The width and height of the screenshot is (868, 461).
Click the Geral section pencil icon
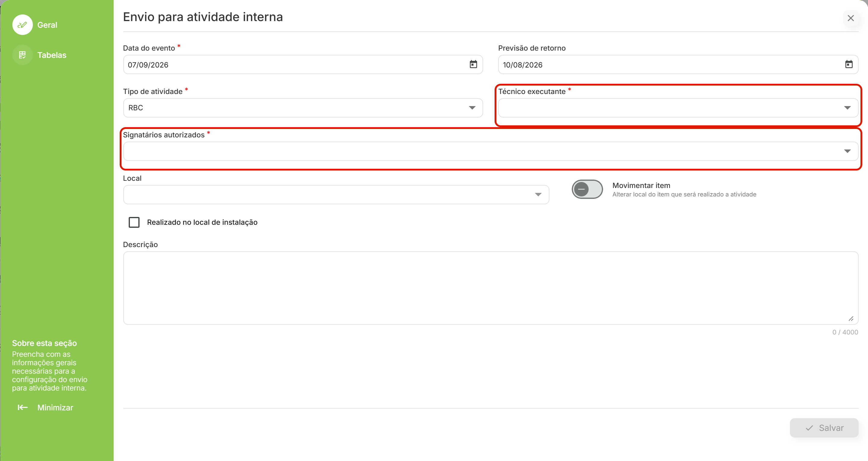(x=22, y=25)
